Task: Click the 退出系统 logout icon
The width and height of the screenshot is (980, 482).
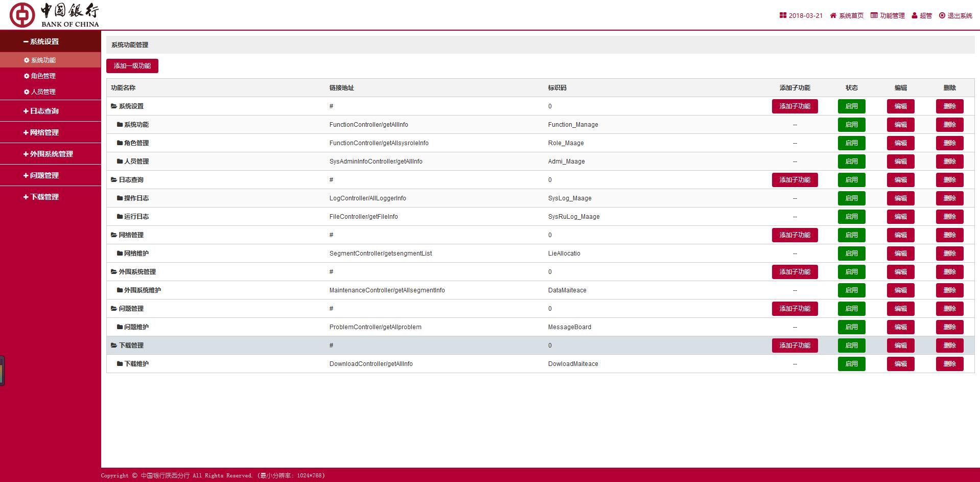Action: 942,16
